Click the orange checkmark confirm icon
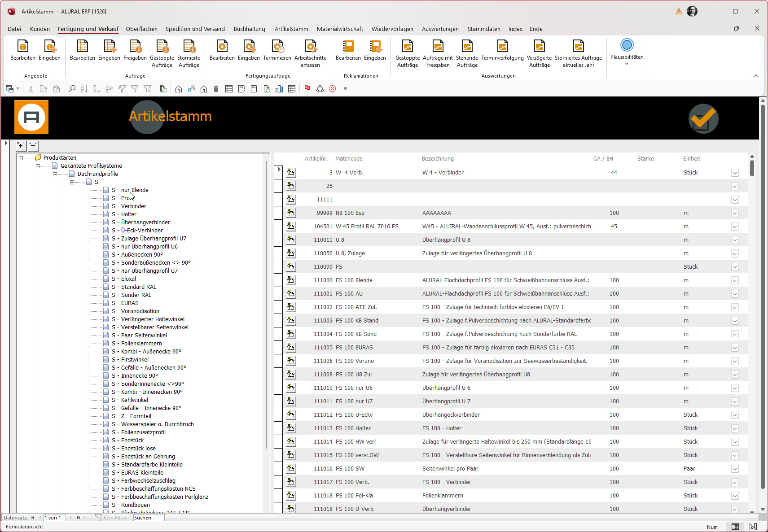This screenshot has height=532, width=768. coord(703,118)
